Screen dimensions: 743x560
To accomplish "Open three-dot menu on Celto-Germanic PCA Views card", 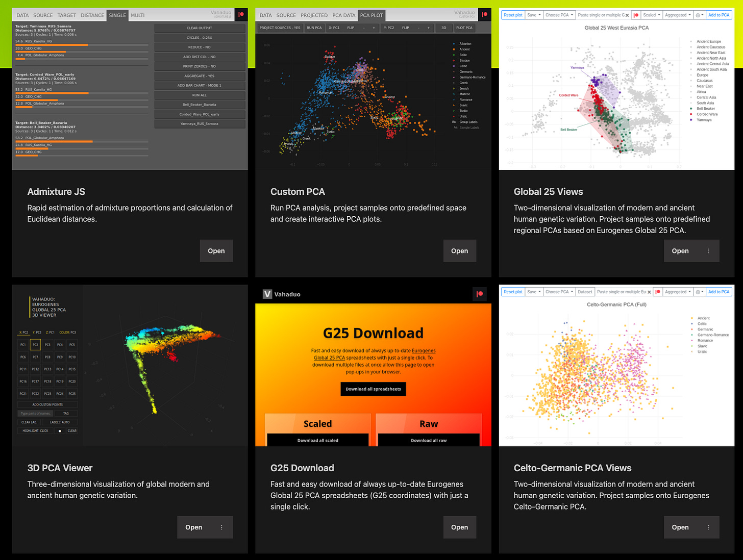I will click(x=708, y=527).
